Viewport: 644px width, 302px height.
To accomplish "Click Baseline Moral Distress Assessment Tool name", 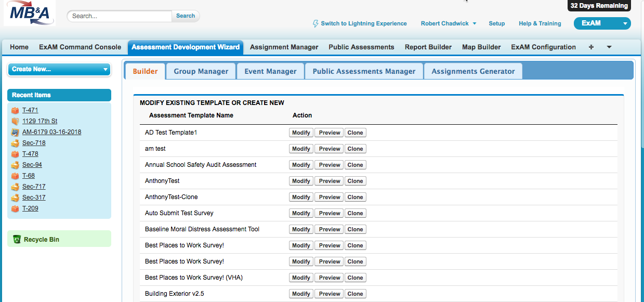I will 202,229.
